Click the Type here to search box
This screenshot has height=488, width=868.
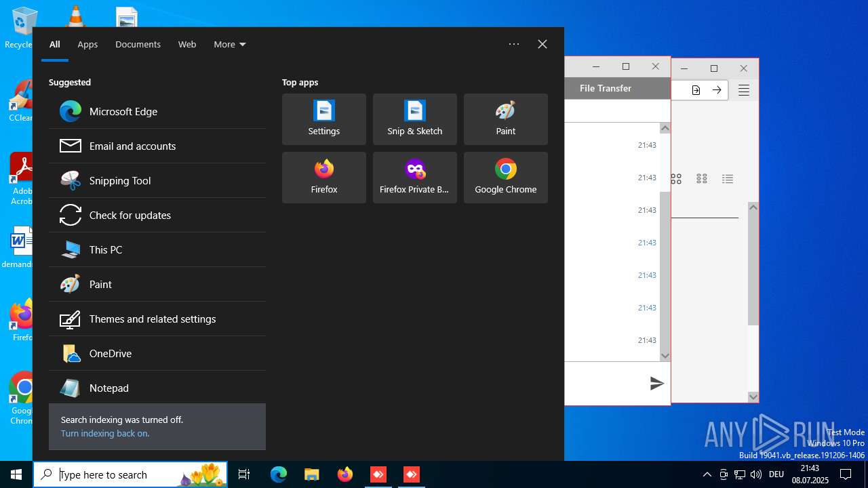(x=131, y=474)
